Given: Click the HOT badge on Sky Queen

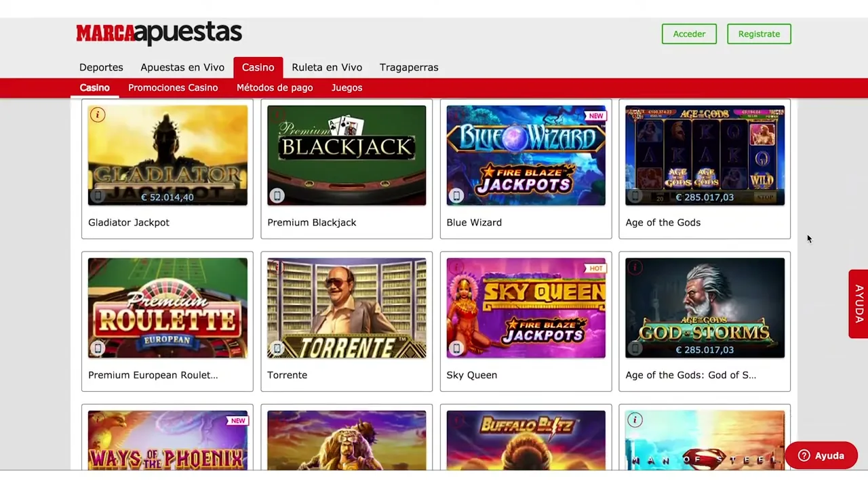Looking at the screenshot, I should [x=595, y=268].
